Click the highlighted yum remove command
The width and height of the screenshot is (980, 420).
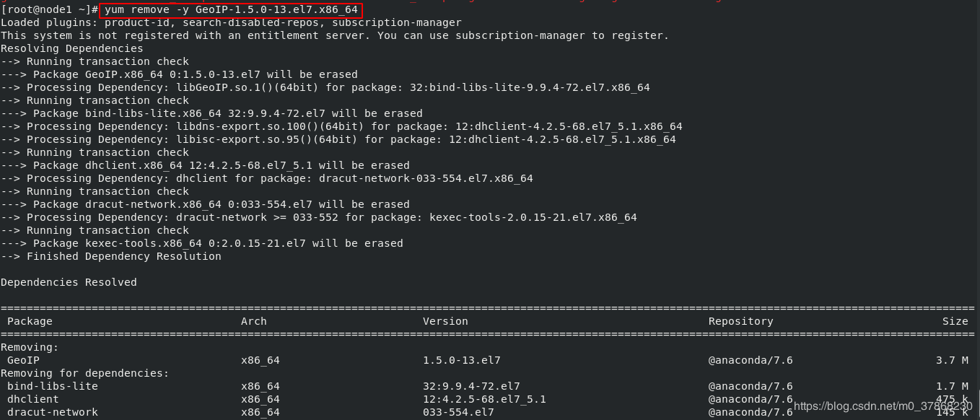tap(231, 9)
